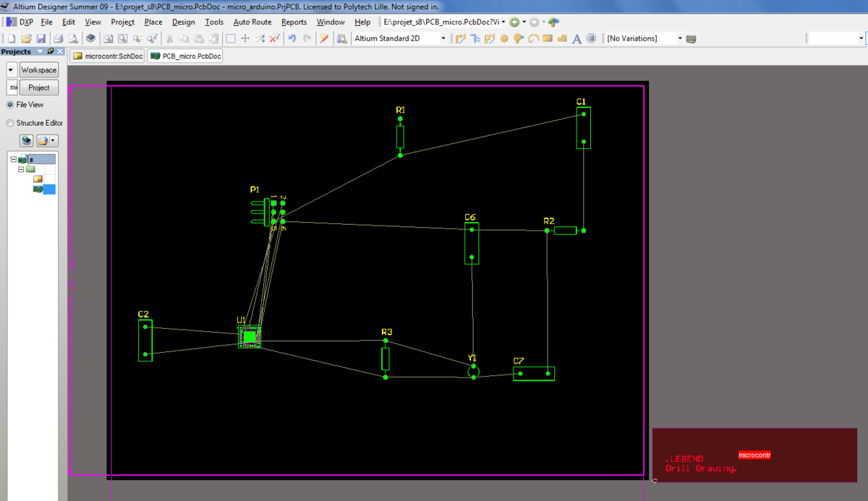Select the Place Fill rectangle tool
868x501 pixels.
click(548, 38)
